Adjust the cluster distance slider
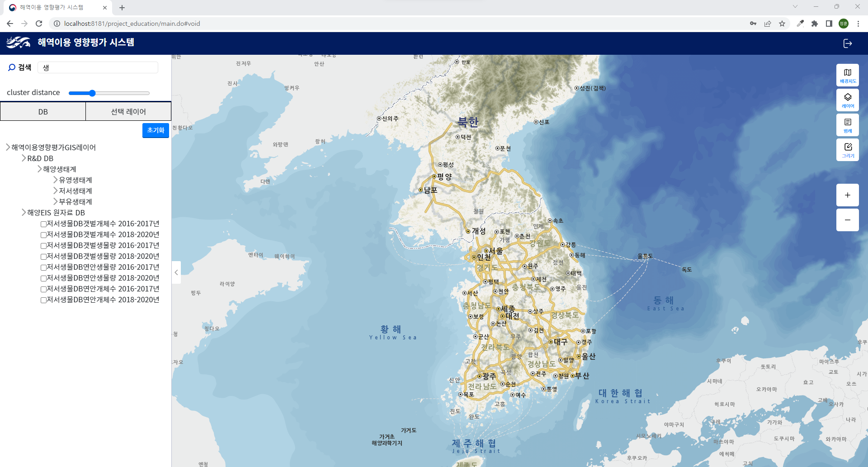868x467 pixels. (92, 93)
